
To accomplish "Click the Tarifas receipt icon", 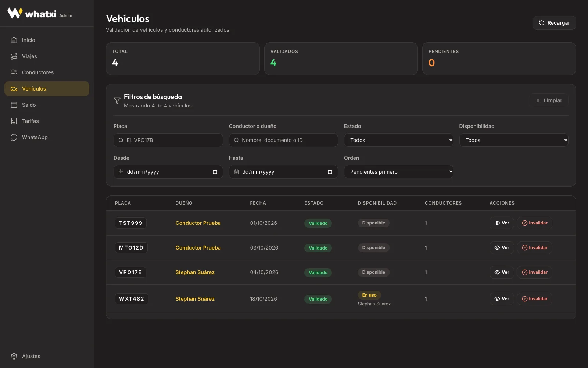I will pyautogui.click(x=14, y=121).
